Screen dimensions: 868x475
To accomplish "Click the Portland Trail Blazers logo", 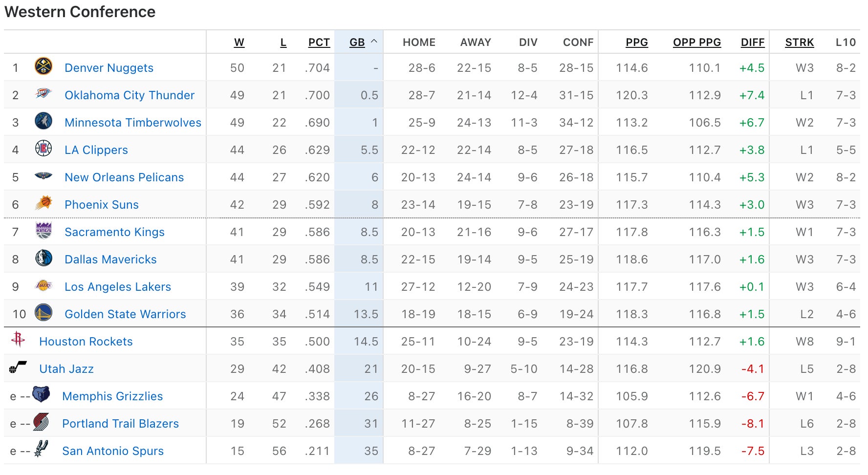I will tap(41, 421).
